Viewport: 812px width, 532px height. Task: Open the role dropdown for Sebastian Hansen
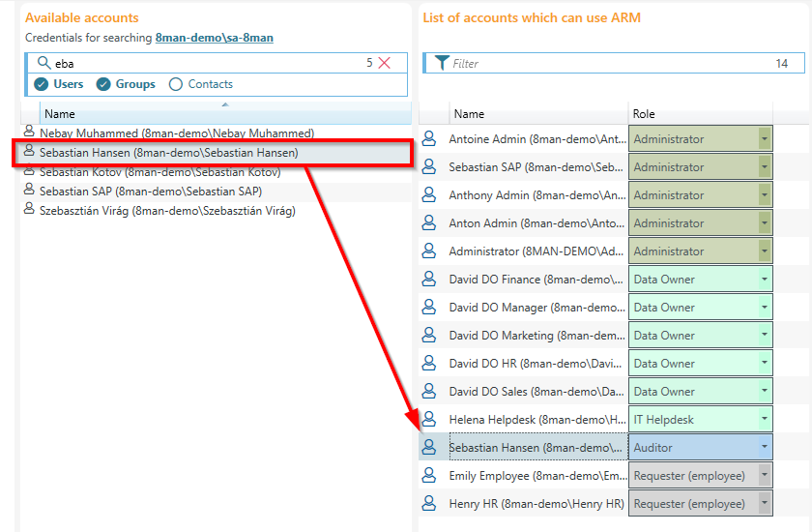pos(765,448)
